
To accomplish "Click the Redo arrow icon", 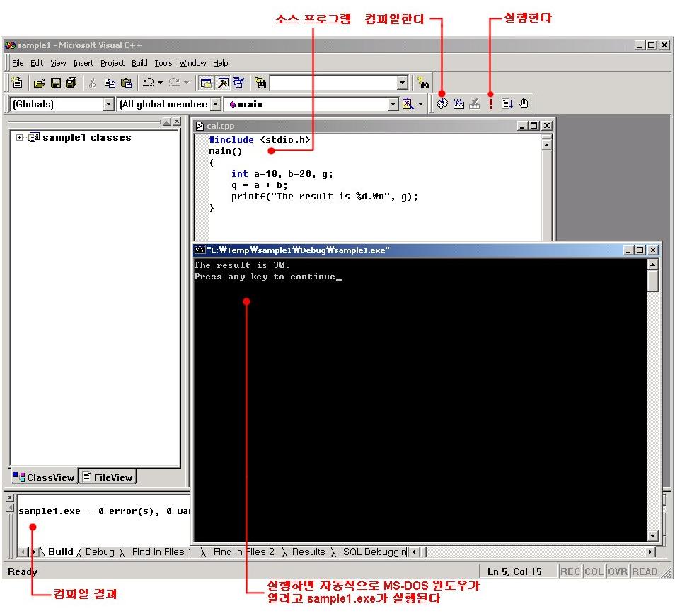I will tap(174, 83).
